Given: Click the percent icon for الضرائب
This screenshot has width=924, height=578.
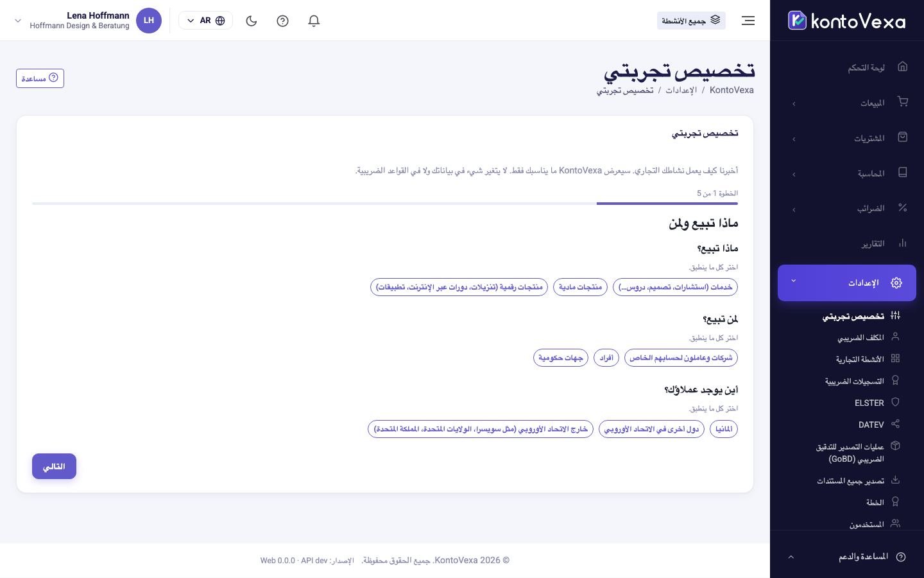Looking at the screenshot, I should point(903,208).
